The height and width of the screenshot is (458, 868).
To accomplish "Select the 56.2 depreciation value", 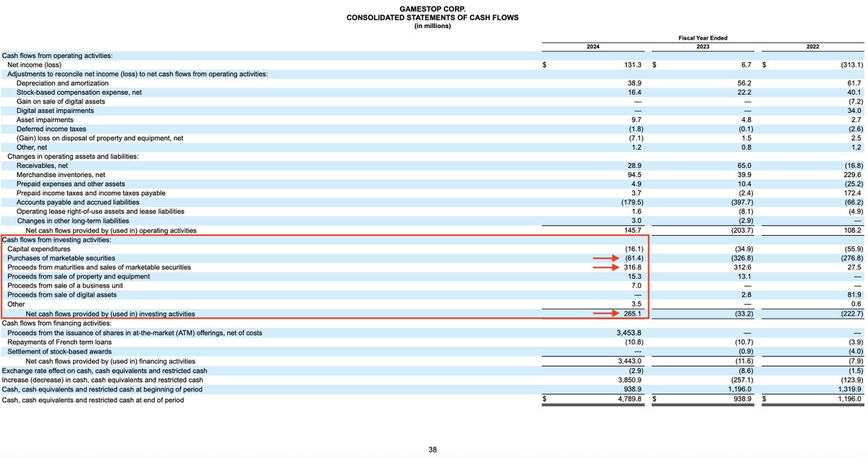I will [745, 83].
